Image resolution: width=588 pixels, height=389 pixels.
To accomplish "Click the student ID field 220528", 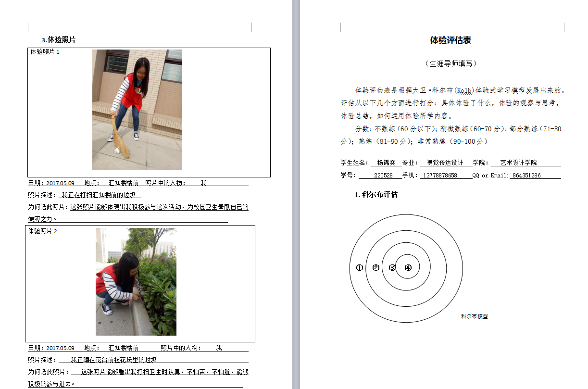I will point(383,176).
